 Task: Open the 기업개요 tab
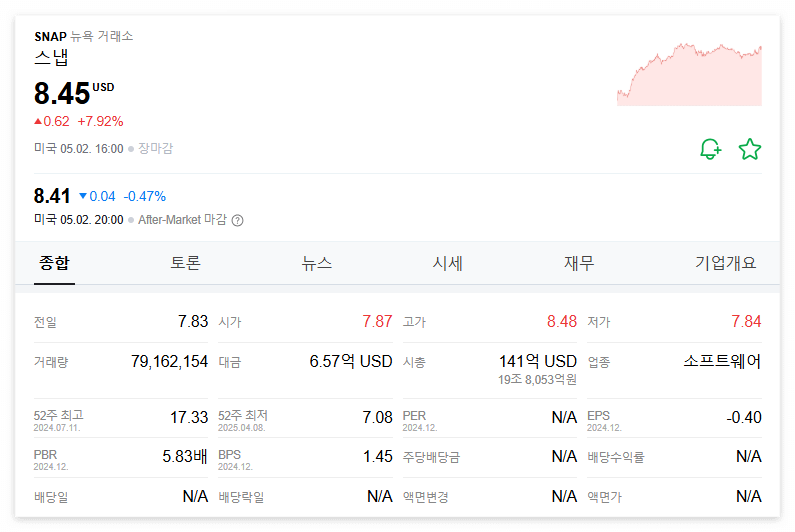[x=726, y=263]
